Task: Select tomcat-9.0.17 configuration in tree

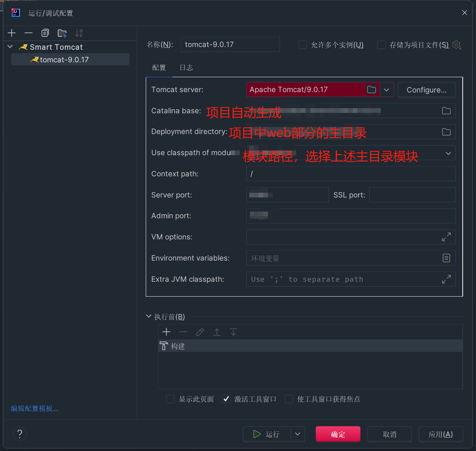Action: tap(70, 60)
